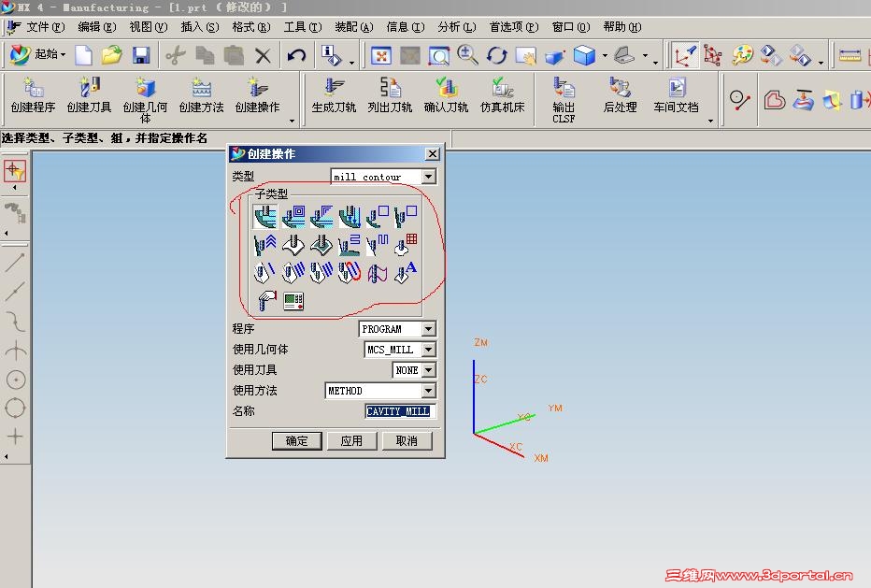
Task: Open the 分析(L) menu
Action: point(457,27)
